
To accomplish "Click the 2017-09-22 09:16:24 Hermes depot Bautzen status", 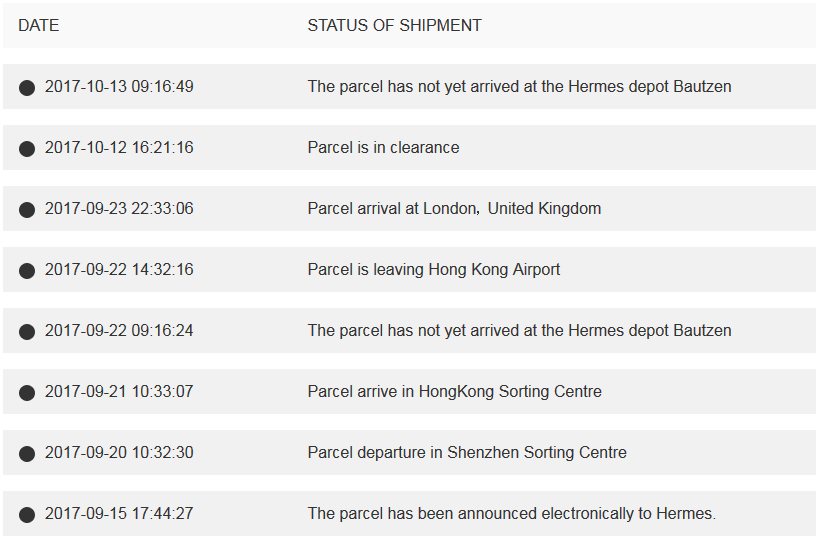I will click(519, 331).
